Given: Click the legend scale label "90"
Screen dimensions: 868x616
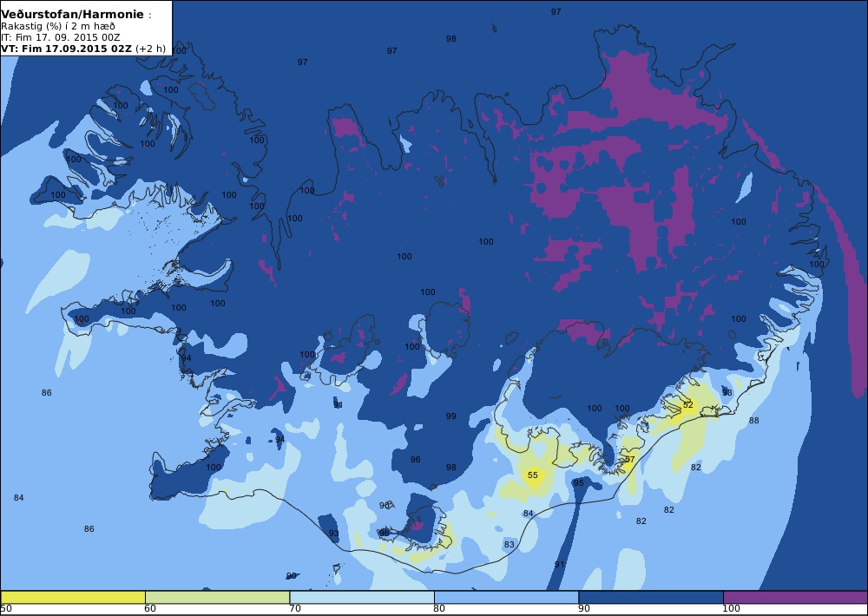Looking at the screenshot, I should click(584, 609).
